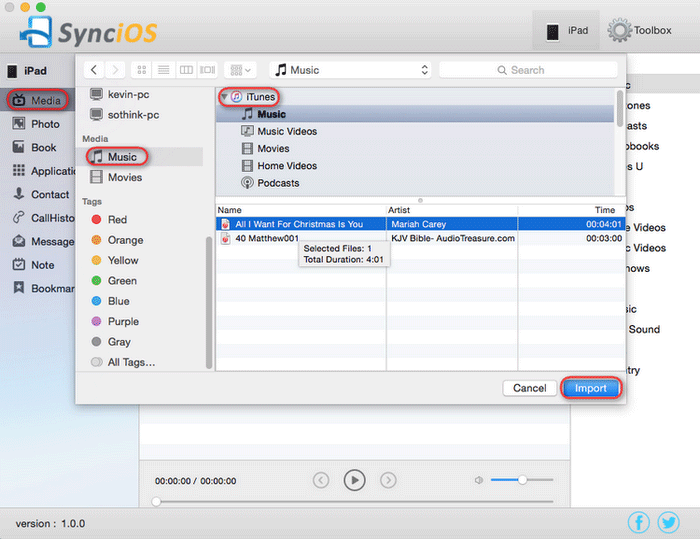Click scrollbar of iTunes library list

(x=620, y=109)
